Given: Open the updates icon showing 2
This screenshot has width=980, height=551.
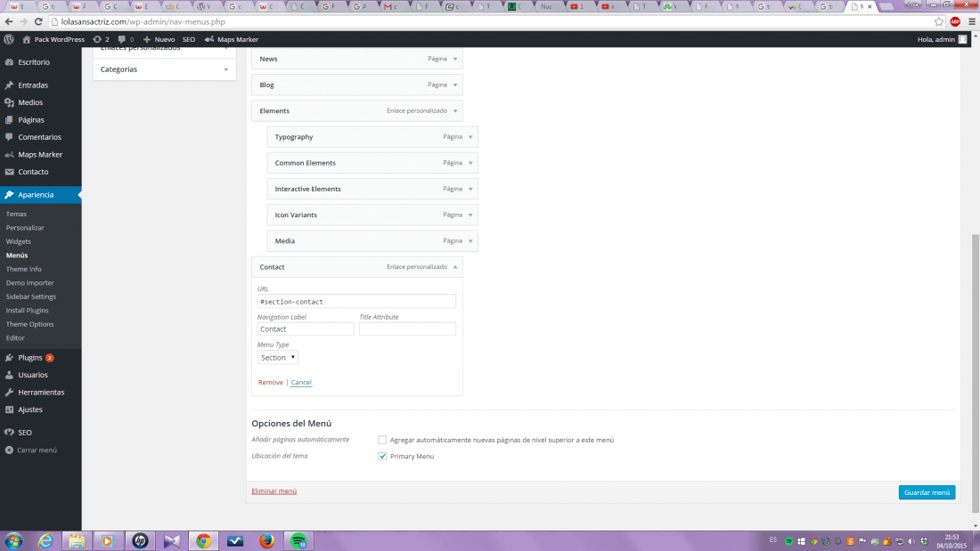Looking at the screenshot, I should click(x=102, y=39).
